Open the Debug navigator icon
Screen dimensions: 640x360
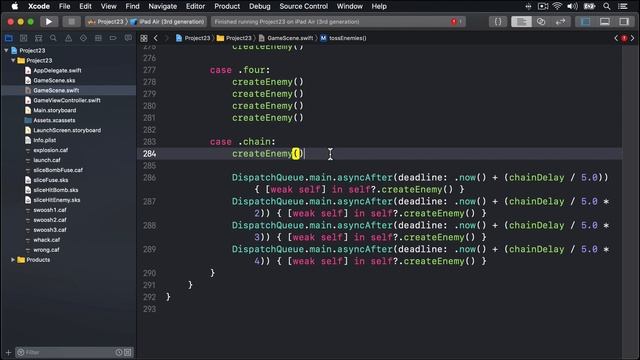click(x=98, y=38)
